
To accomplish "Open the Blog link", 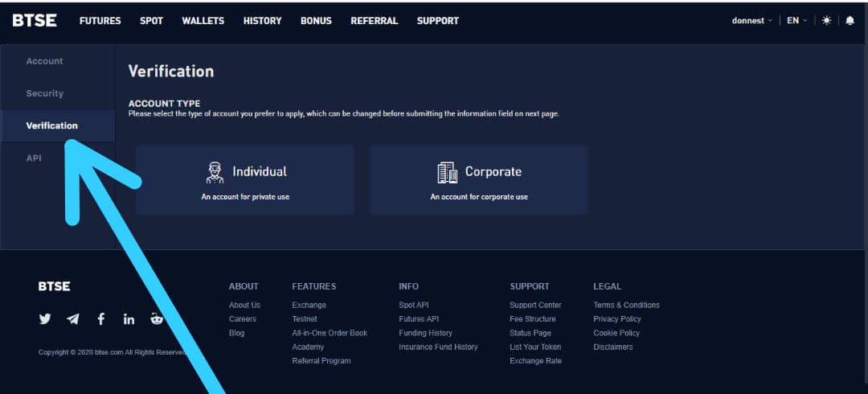I will coord(236,333).
